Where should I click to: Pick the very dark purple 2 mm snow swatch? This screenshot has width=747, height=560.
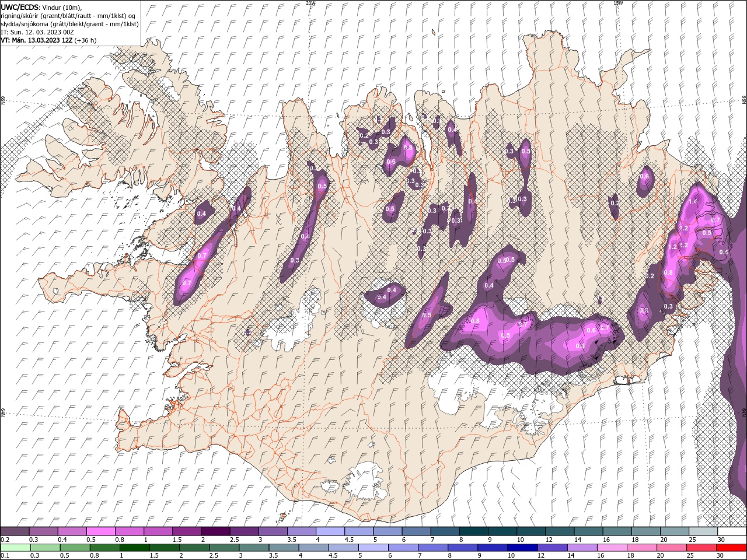point(215,531)
